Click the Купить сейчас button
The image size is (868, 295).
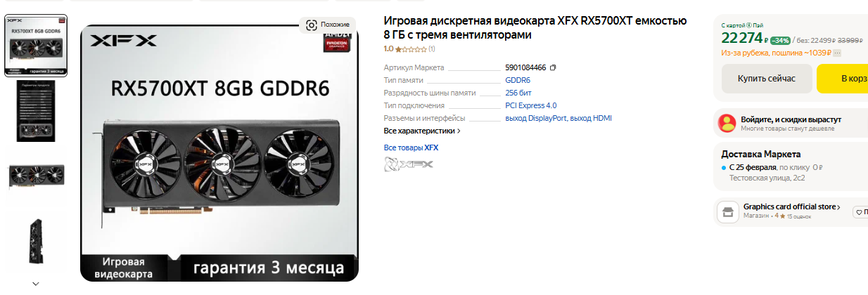pos(767,79)
